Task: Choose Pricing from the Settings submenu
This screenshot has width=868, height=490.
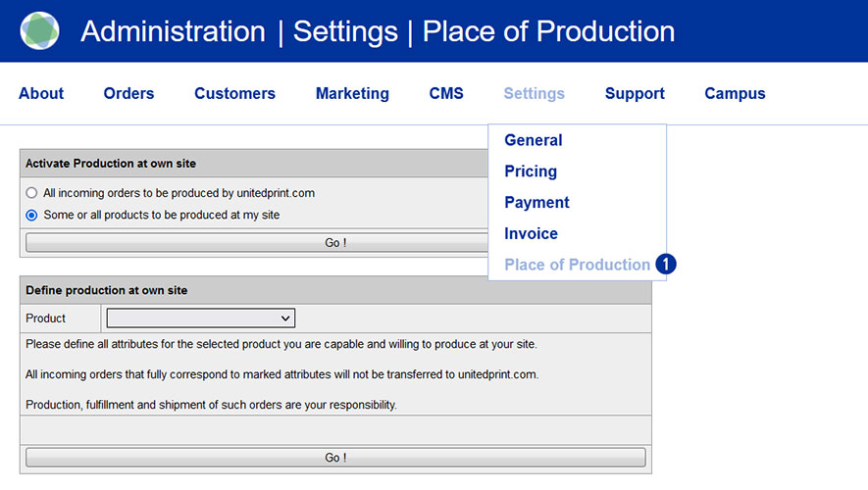Action: click(530, 171)
